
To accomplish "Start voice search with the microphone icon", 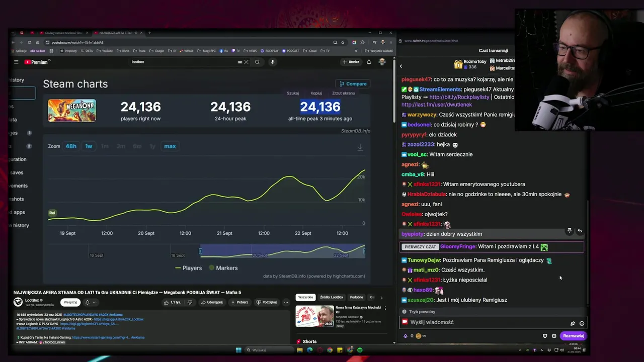I will (272, 62).
